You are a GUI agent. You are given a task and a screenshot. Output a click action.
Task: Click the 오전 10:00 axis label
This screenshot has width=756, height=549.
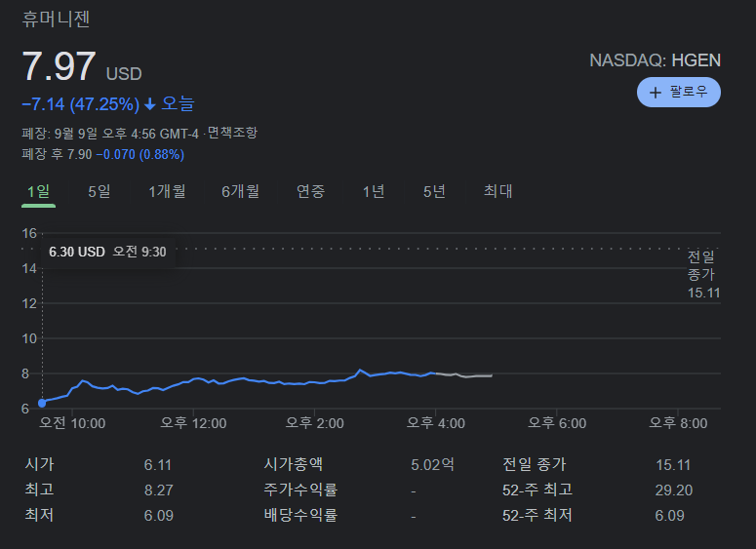point(72,423)
